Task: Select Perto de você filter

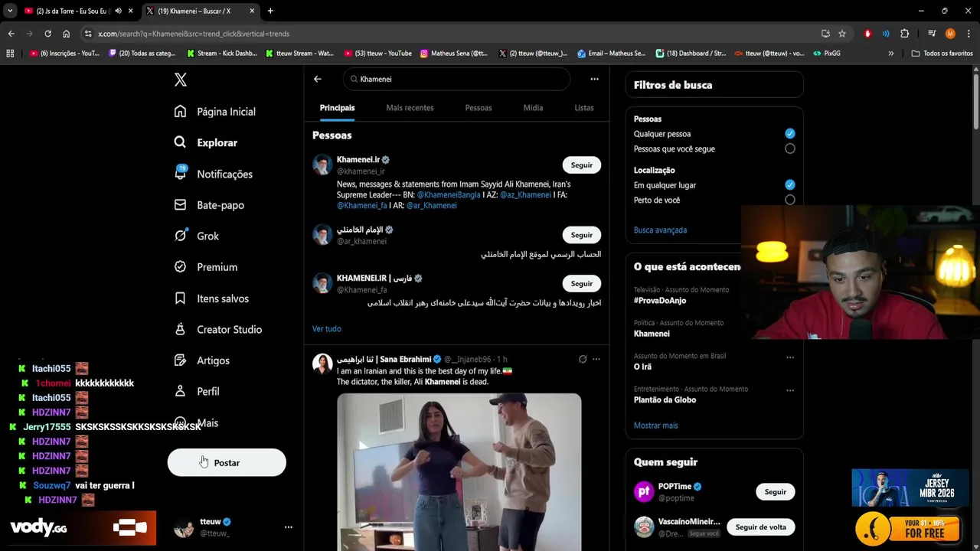Action: (x=790, y=200)
